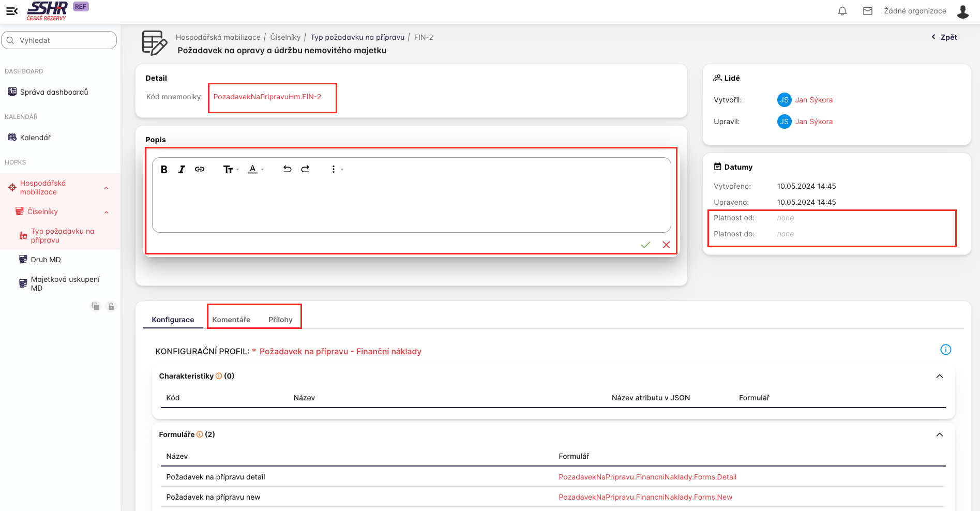
Task: Collapse the Charakteristiky section
Action: (940, 376)
